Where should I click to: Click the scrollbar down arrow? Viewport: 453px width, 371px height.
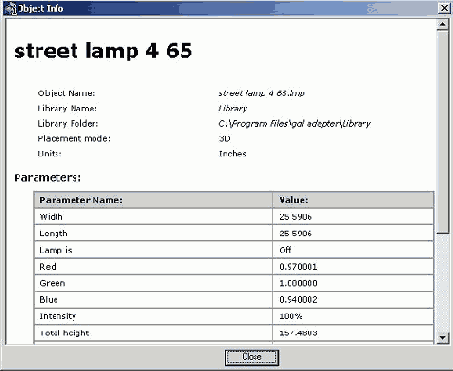(x=442, y=338)
